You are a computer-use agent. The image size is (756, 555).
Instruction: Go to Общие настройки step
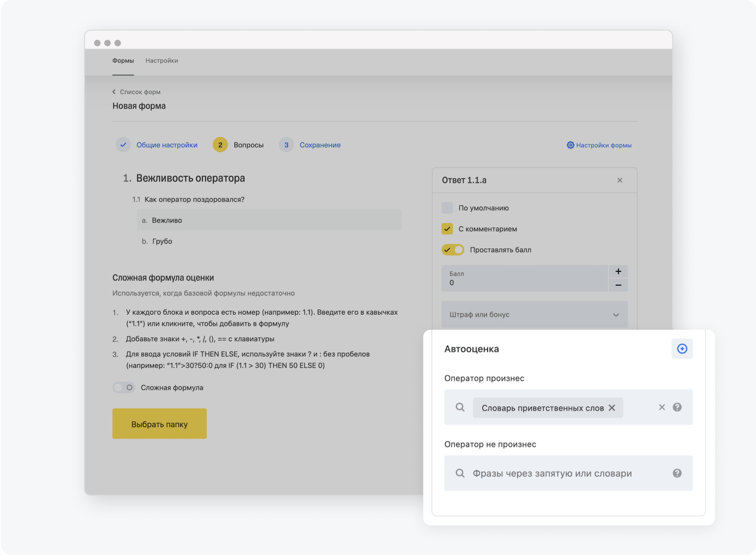(x=166, y=145)
